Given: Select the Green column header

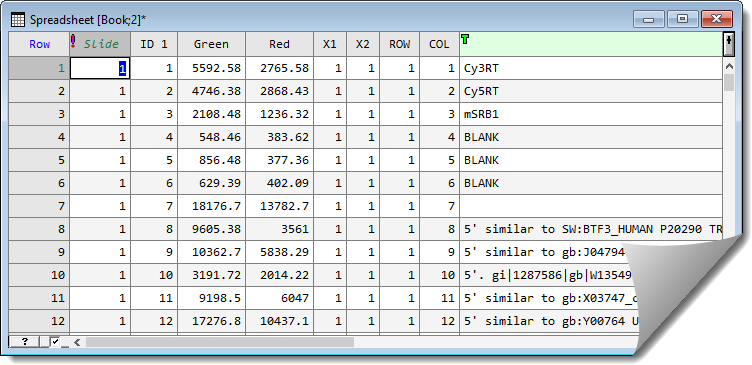Looking at the screenshot, I should pyautogui.click(x=212, y=44).
